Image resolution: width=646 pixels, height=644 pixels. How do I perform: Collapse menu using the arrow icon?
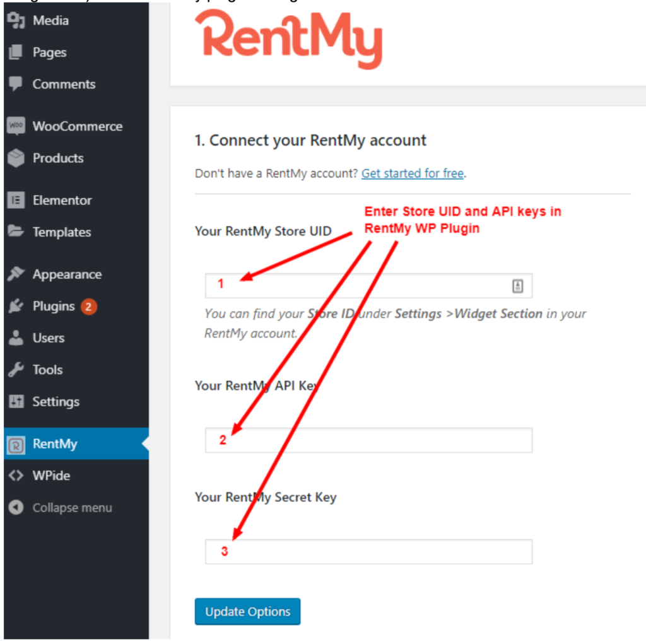pos(16,507)
